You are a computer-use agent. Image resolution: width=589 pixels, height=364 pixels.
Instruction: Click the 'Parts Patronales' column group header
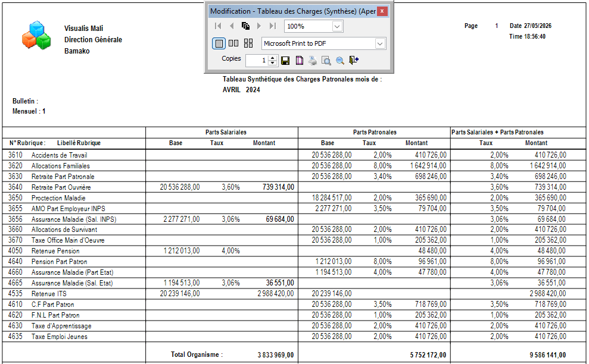(375, 132)
